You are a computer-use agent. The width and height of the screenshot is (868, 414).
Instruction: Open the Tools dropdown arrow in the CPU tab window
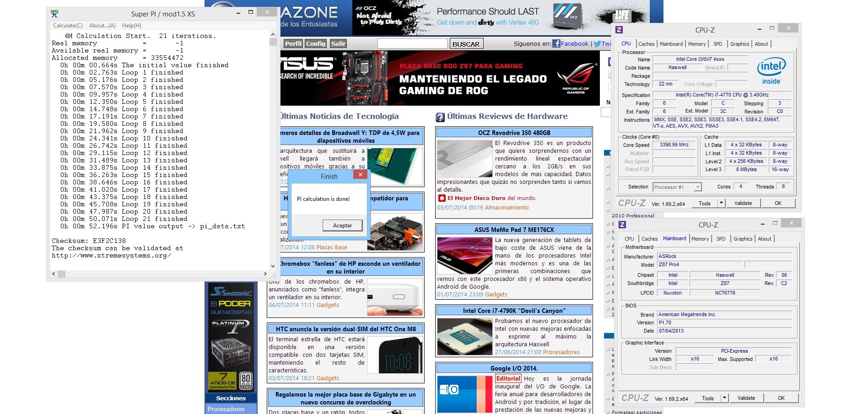click(721, 203)
